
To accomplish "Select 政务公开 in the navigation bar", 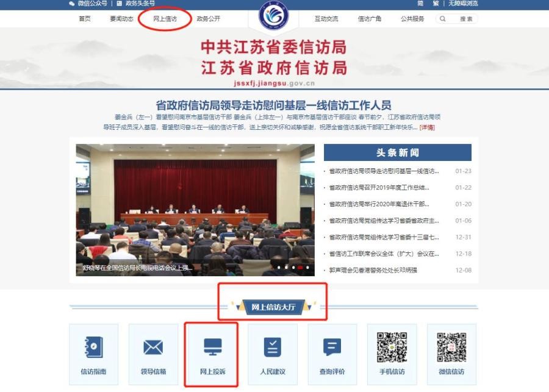I will 209,19.
